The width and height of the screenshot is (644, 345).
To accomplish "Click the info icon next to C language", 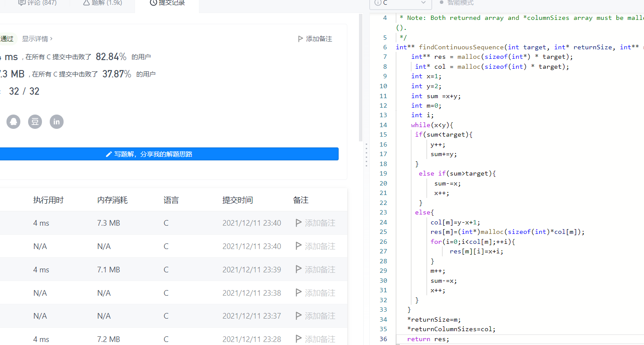I will pyautogui.click(x=378, y=3).
